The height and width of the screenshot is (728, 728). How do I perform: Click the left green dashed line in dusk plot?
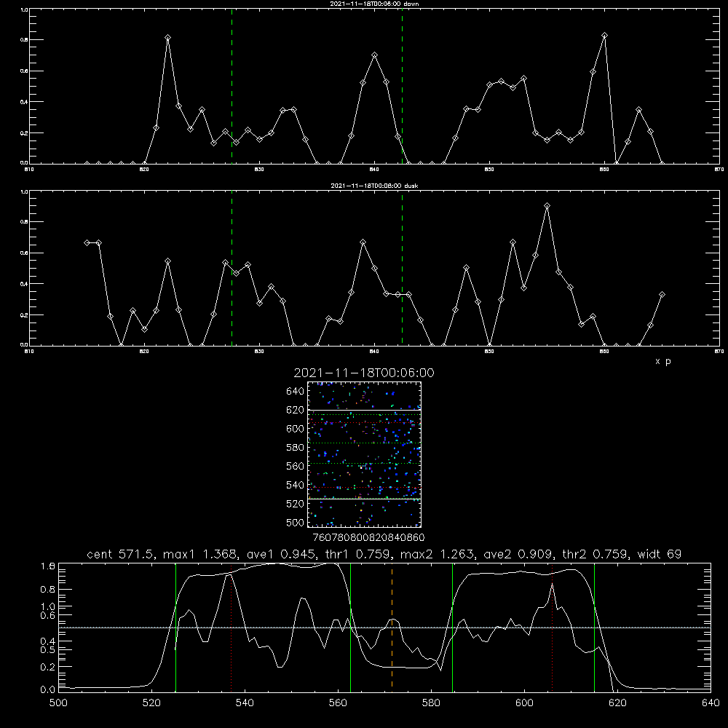[x=232, y=268]
